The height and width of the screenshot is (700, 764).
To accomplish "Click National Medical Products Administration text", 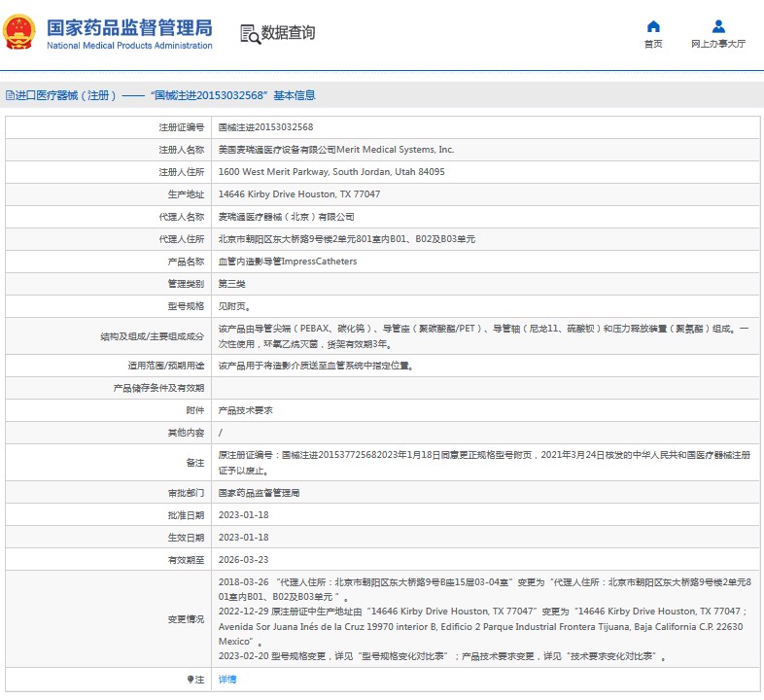I will (129, 46).
